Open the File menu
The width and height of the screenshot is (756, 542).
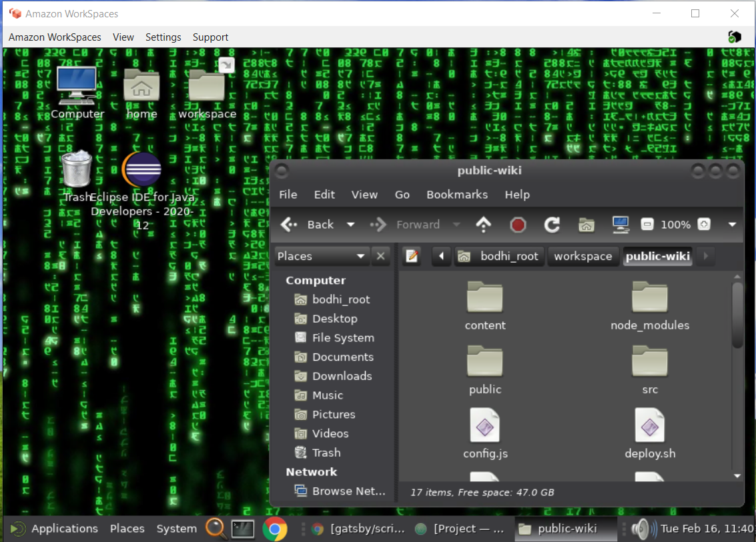click(288, 195)
